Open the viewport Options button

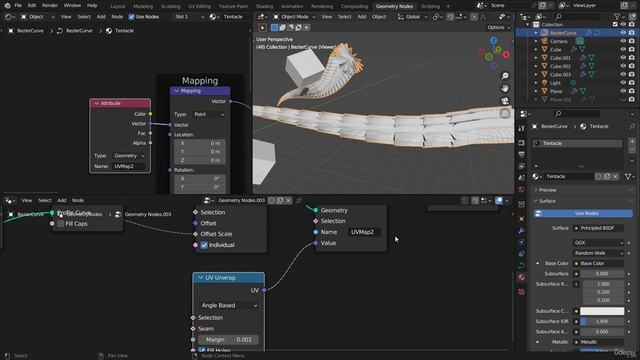(498, 27)
